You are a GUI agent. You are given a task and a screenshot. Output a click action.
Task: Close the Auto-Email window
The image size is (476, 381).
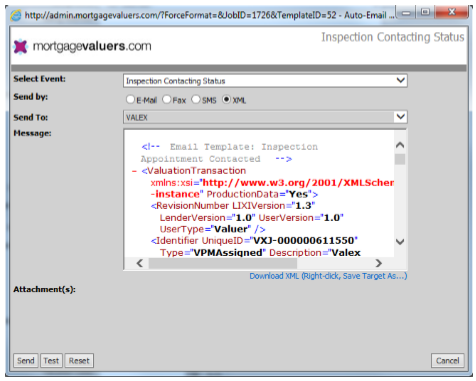coord(452,13)
